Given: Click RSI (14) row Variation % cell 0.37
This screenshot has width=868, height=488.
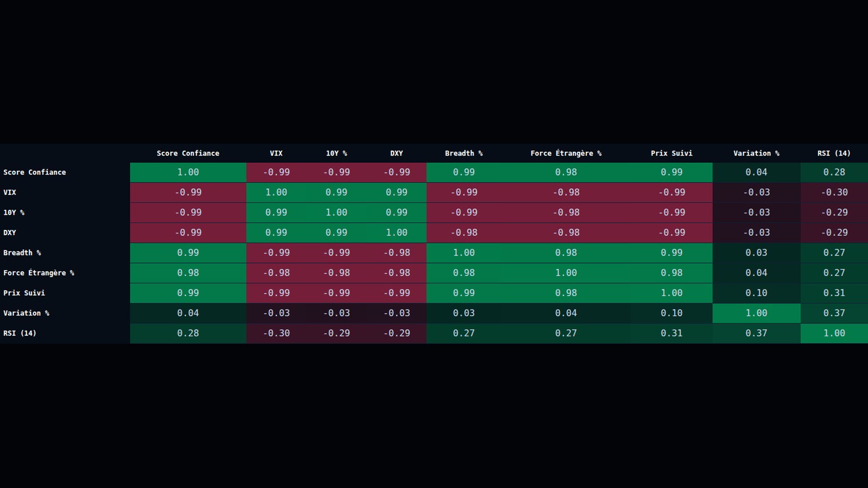Looking at the screenshot, I should click(756, 333).
